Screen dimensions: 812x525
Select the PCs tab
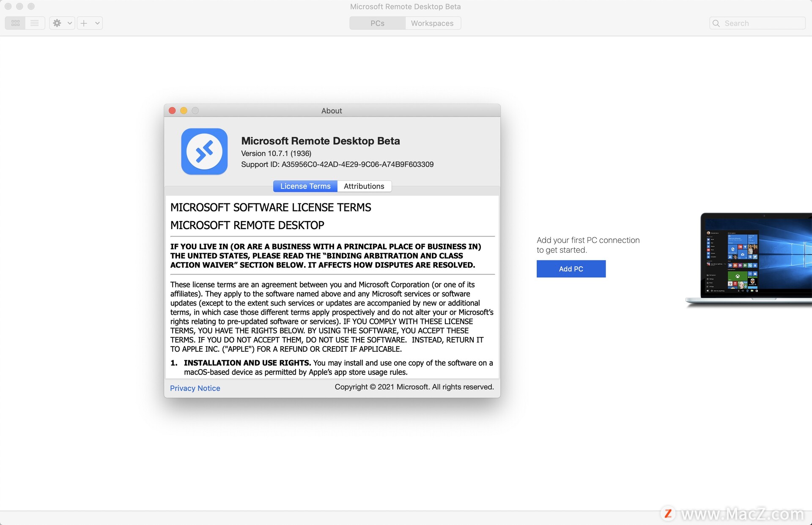coord(377,23)
